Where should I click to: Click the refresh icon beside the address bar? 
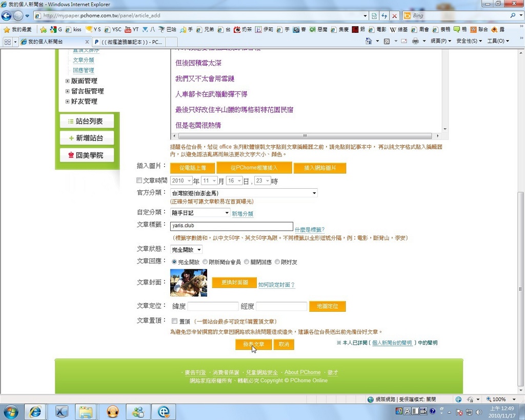pyautogui.click(x=384, y=16)
